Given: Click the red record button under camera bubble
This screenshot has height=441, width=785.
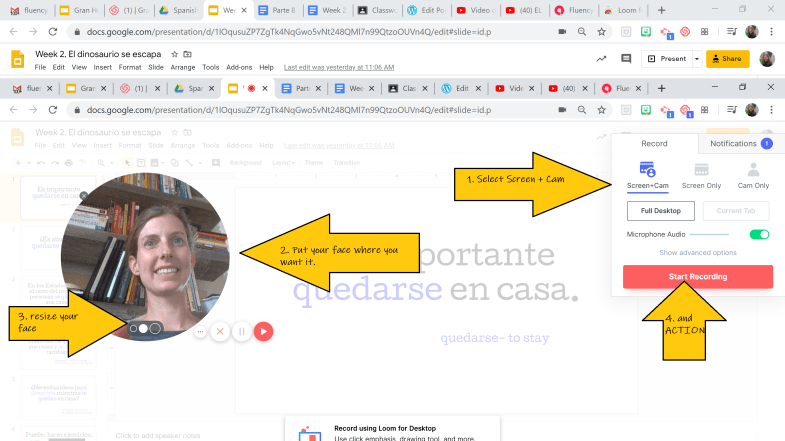Looking at the screenshot, I should [263, 331].
